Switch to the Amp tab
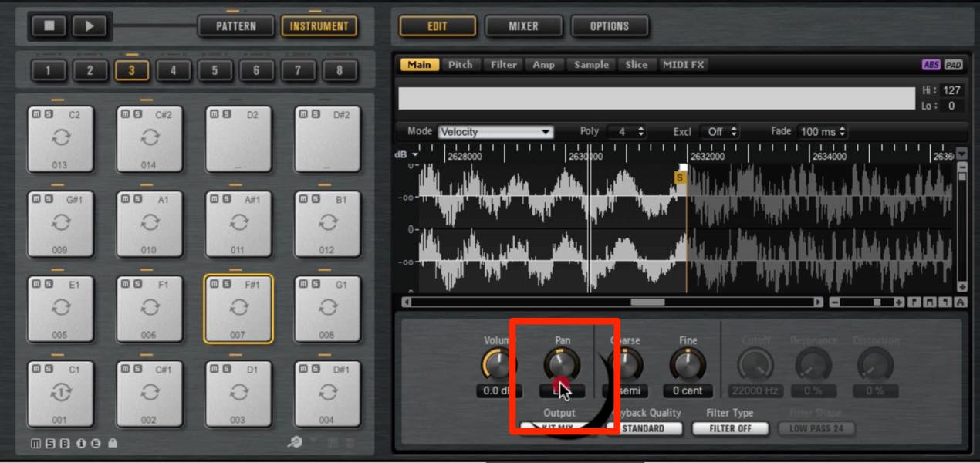Image resolution: width=980 pixels, height=463 pixels. click(x=544, y=65)
